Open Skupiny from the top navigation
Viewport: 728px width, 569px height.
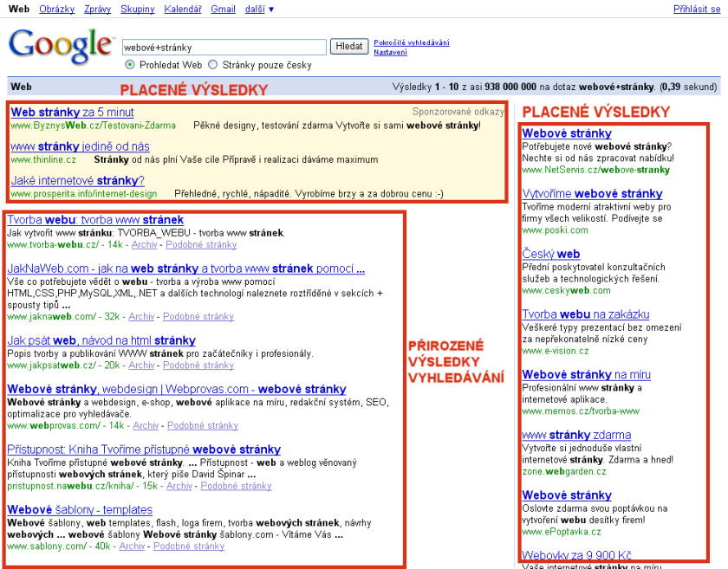point(138,10)
